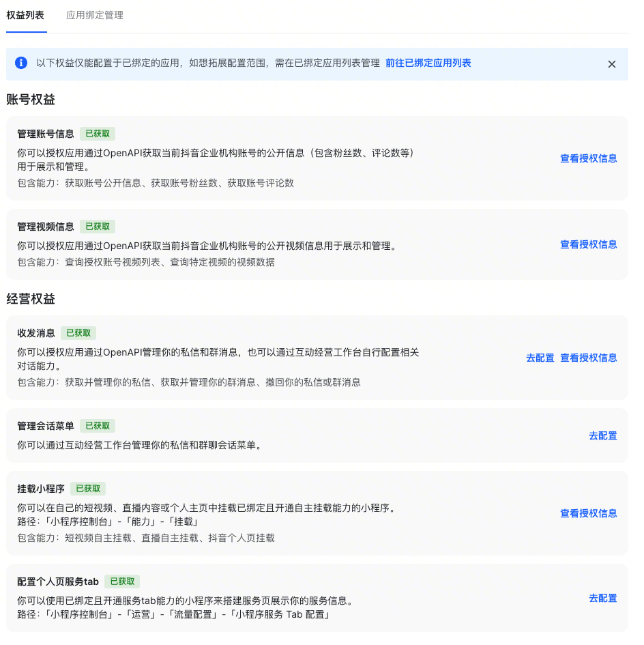View authorization info for 挂载小程序
644x645 pixels.
588,513
